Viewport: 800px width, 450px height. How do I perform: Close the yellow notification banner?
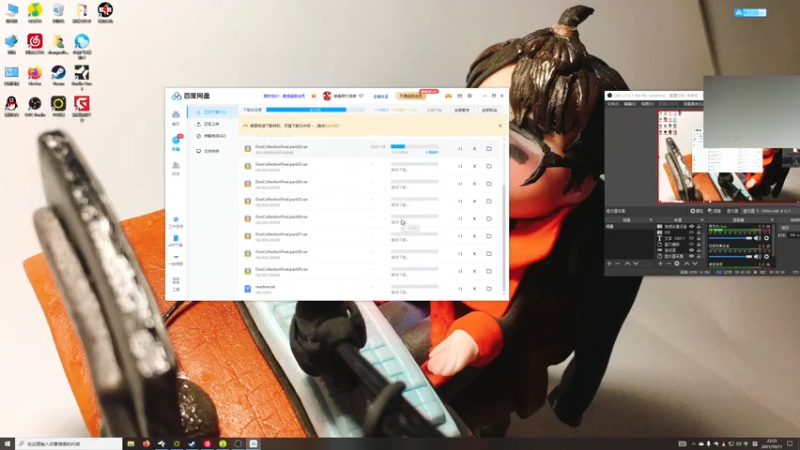coord(500,126)
